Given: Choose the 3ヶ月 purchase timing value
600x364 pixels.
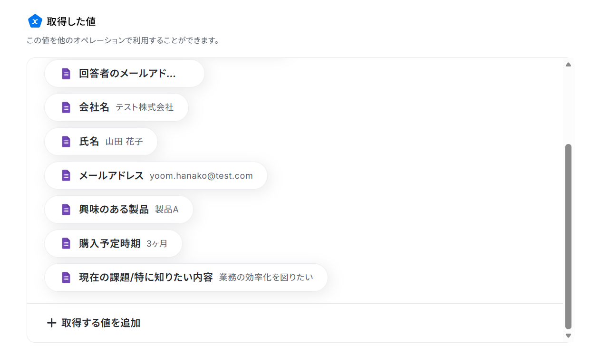Looking at the screenshot, I should pyautogui.click(x=157, y=244).
